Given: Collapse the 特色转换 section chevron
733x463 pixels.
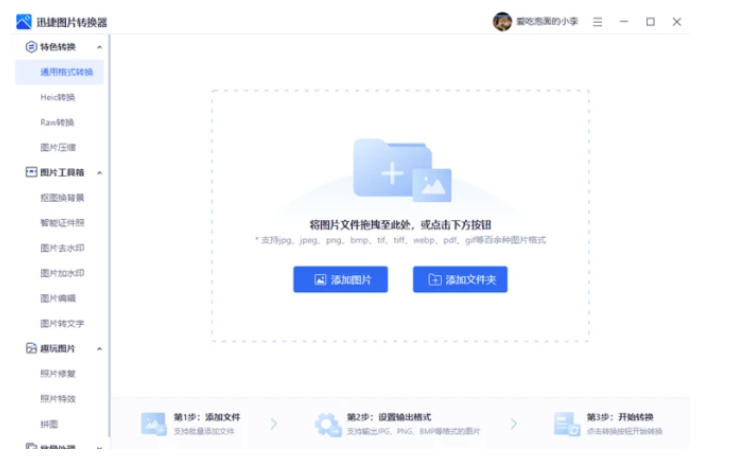Looking at the screenshot, I should point(99,47).
